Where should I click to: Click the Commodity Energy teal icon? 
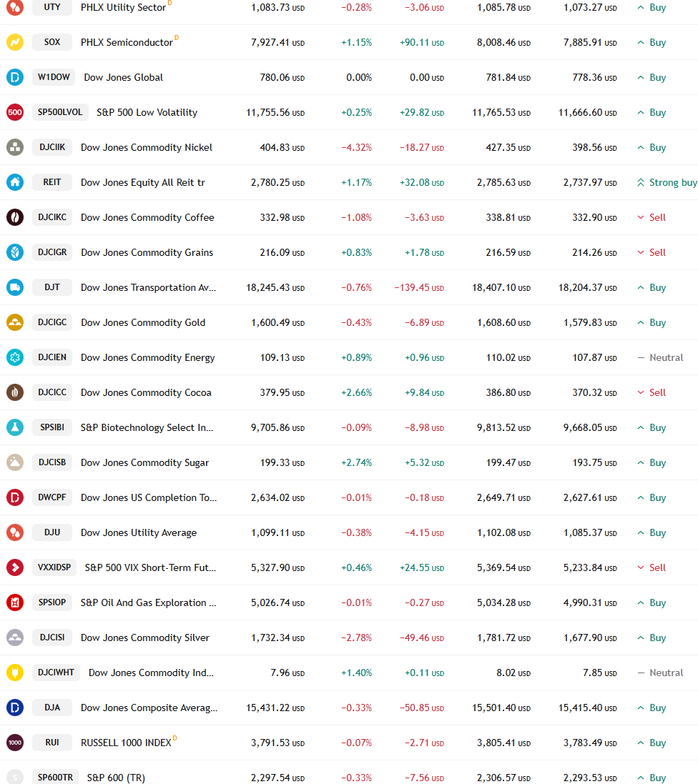(15, 357)
